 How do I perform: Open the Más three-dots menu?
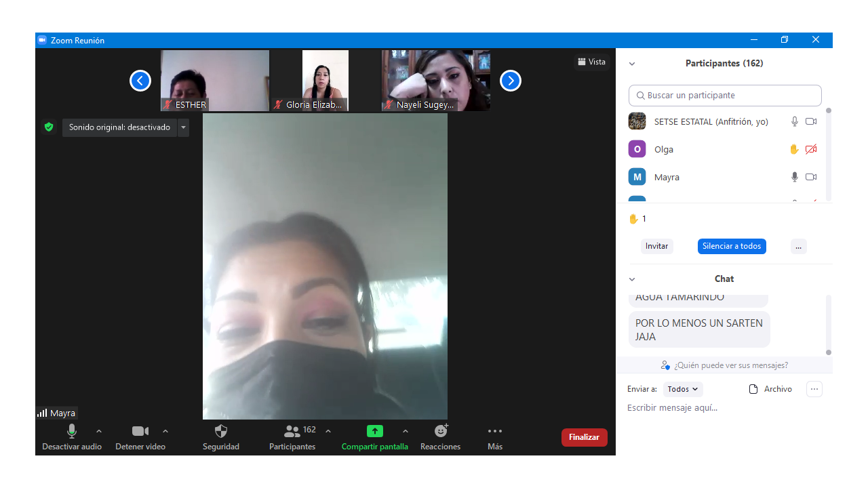click(x=495, y=431)
